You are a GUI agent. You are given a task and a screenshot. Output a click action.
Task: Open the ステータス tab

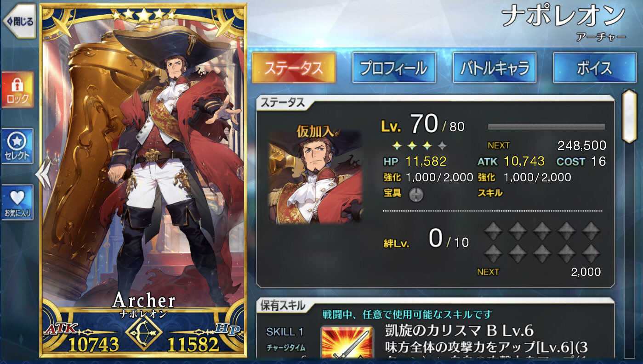pos(294,68)
